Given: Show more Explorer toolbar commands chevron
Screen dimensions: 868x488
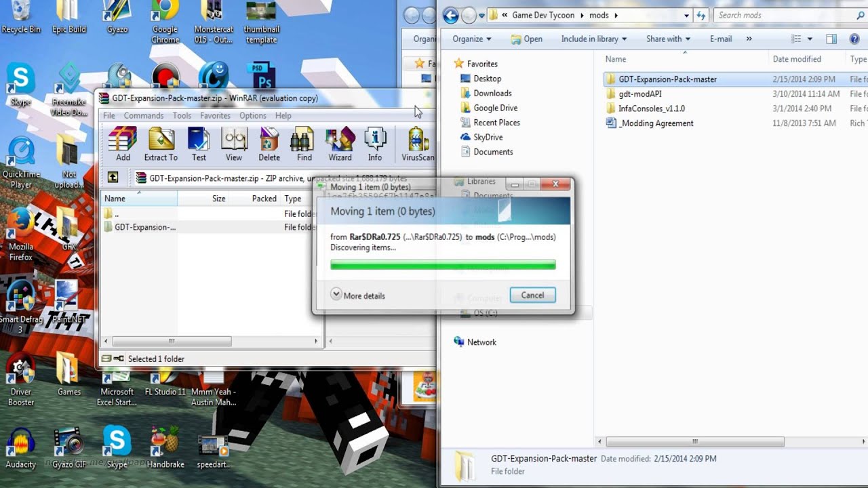Looking at the screenshot, I should pos(749,39).
